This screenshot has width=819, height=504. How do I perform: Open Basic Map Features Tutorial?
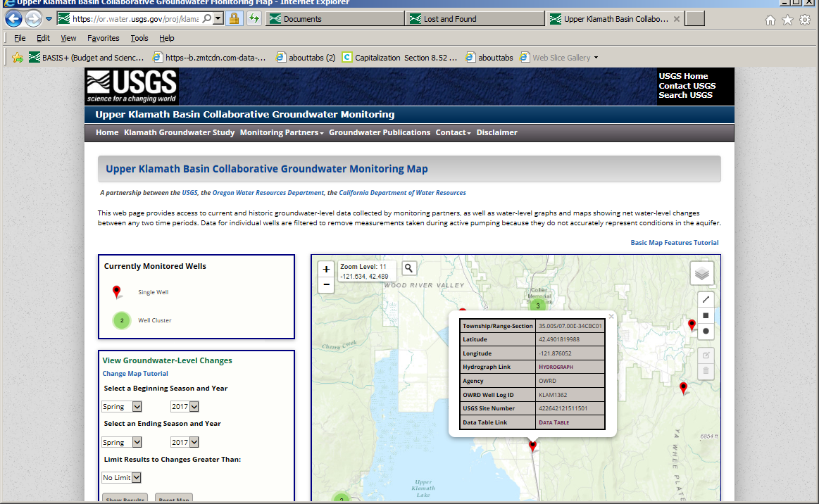click(x=675, y=242)
